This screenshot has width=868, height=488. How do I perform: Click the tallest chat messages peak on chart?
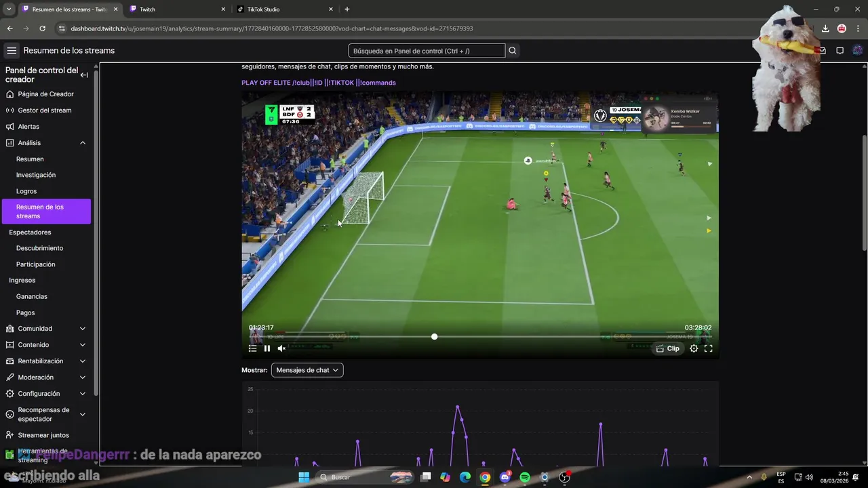click(x=458, y=407)
